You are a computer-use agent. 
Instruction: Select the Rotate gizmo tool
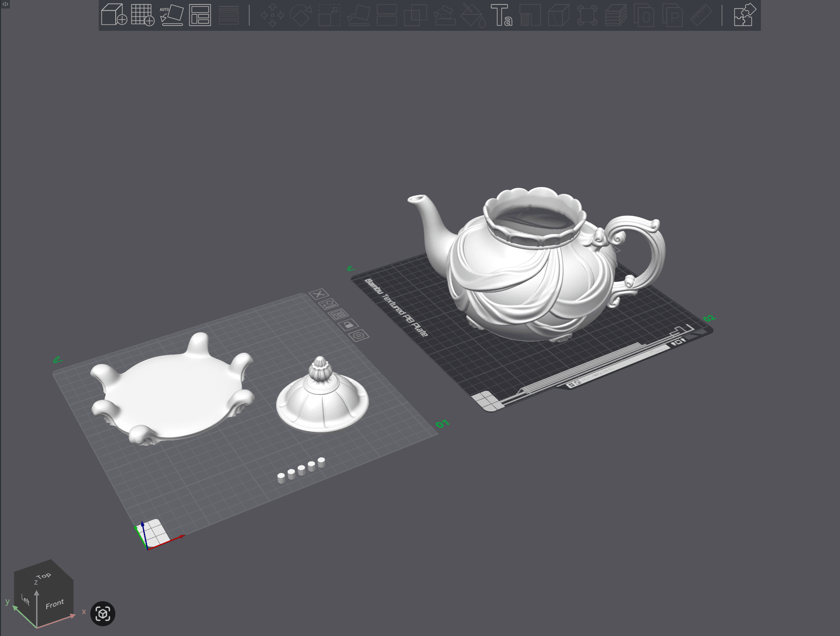click(301, 15)
